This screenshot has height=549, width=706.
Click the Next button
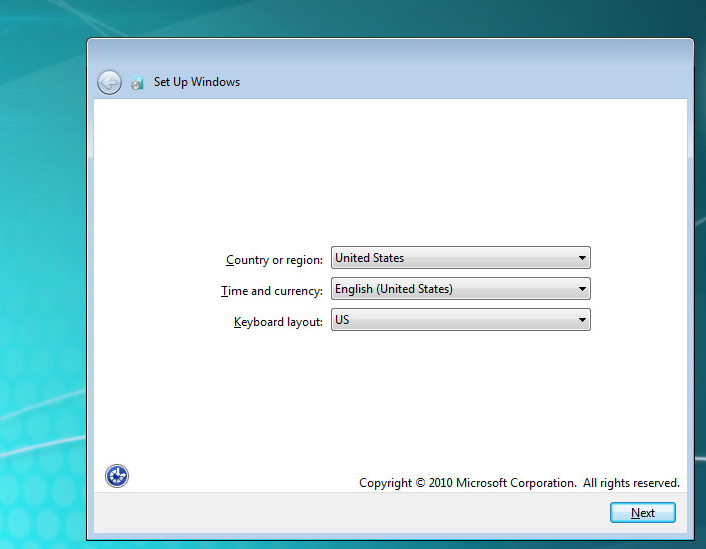[643, 513]
